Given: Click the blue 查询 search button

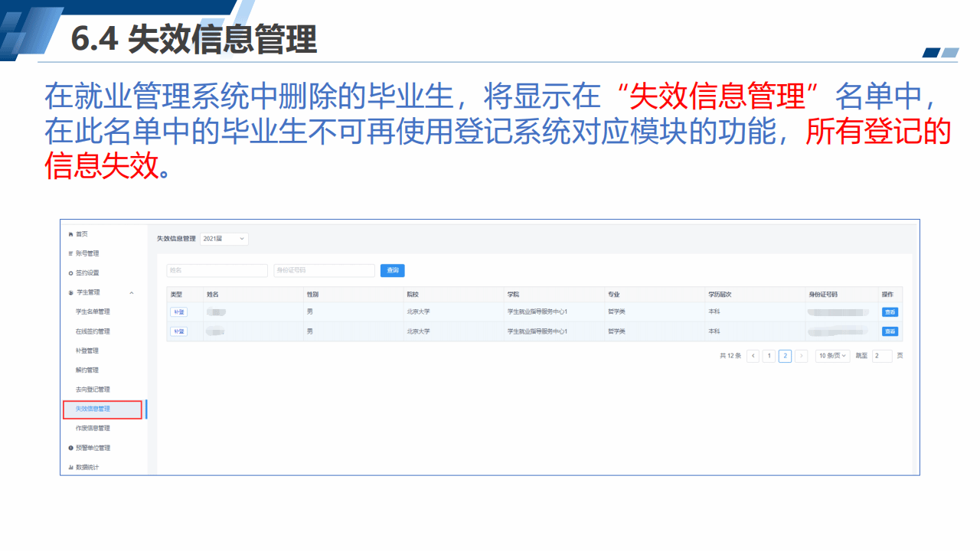Looking at the screenshot, I should tap(393, 270).
